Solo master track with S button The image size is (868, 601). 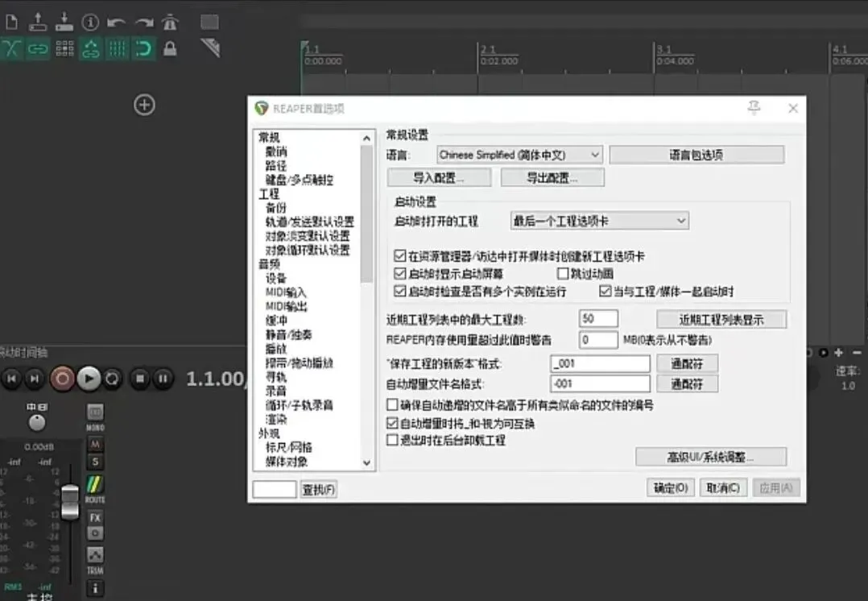[95, 462]
